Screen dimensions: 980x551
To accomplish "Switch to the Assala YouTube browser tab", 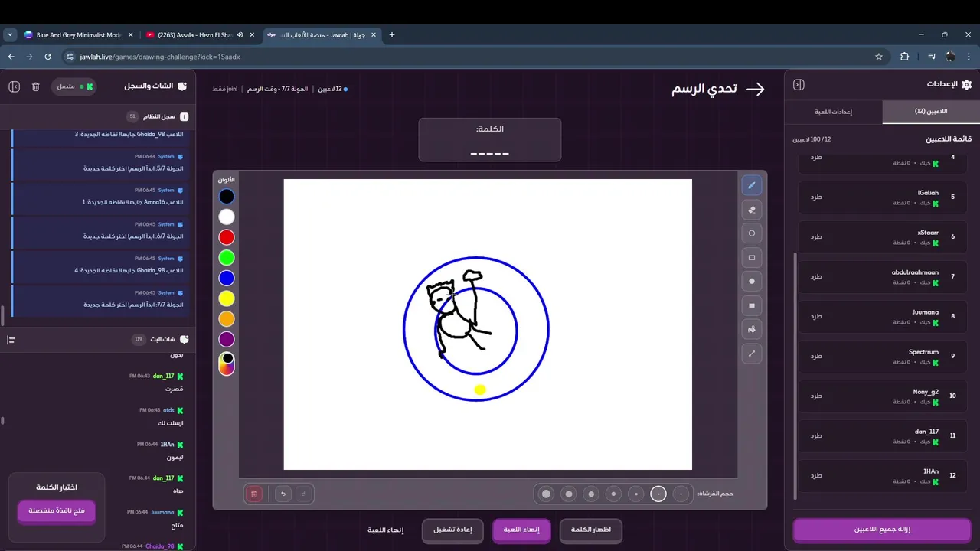I will [201, 34].
